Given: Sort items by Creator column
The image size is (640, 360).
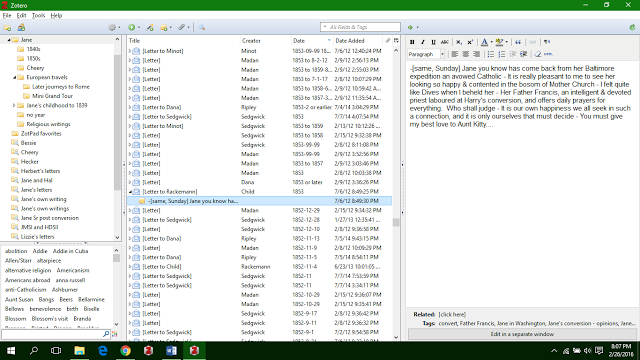Looking at the screenshot, I should tap(265, 41).
